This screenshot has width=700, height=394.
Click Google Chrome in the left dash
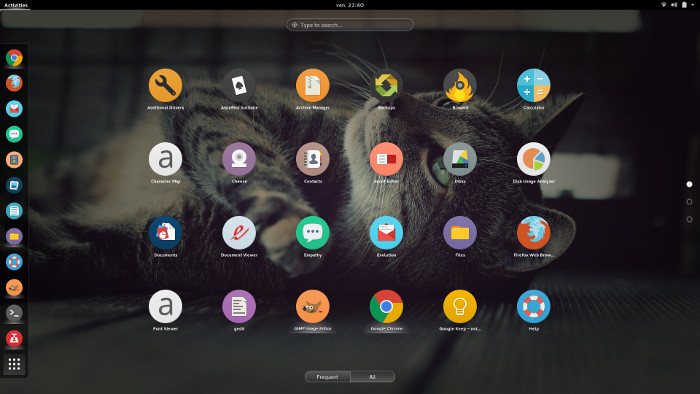14,58
